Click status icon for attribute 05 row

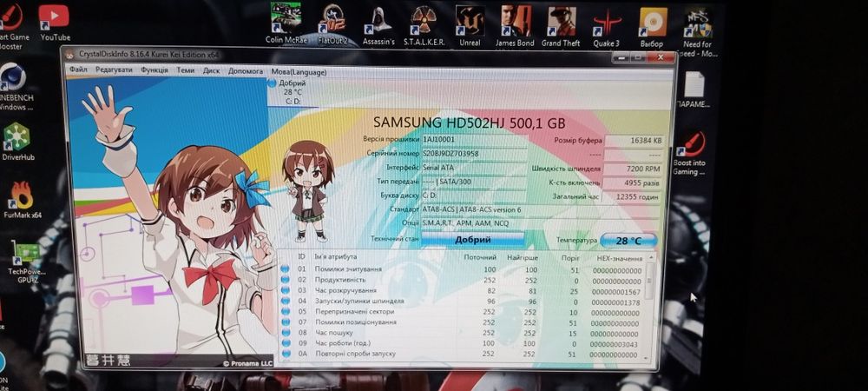pyautogui.click(x=285, y=311)
